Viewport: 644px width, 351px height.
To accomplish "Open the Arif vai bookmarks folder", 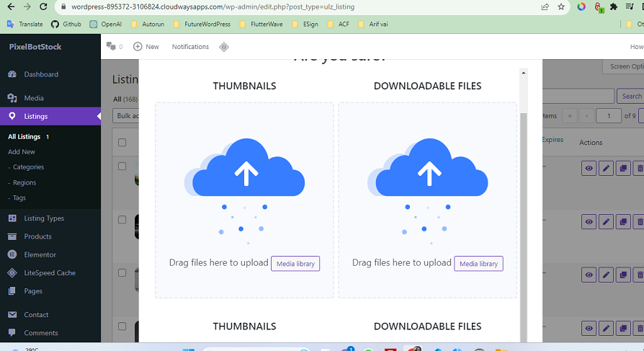I will point(373,25).
